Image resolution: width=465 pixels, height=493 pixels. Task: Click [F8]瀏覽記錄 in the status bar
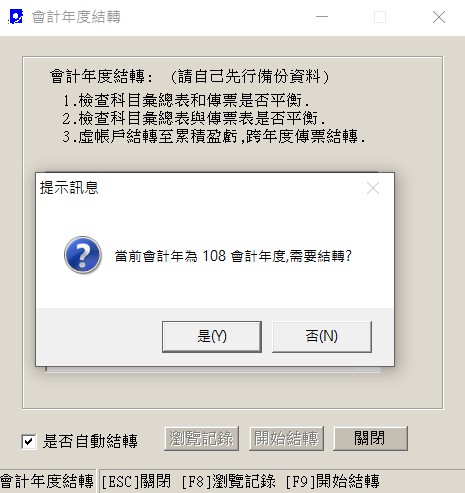229,482
